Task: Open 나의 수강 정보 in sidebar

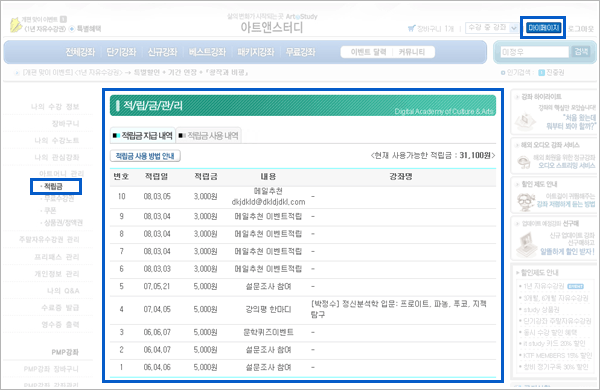Action: pos(55,106)
